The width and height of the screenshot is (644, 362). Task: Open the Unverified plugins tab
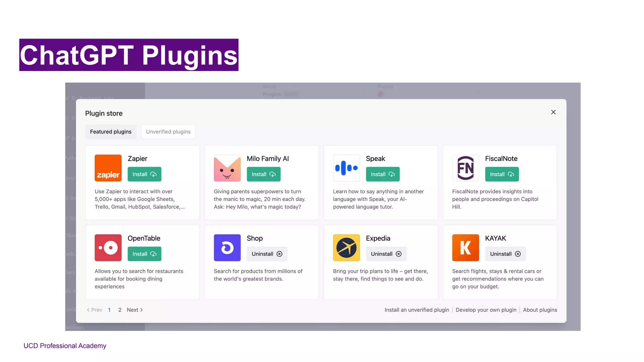coord(168,132)
